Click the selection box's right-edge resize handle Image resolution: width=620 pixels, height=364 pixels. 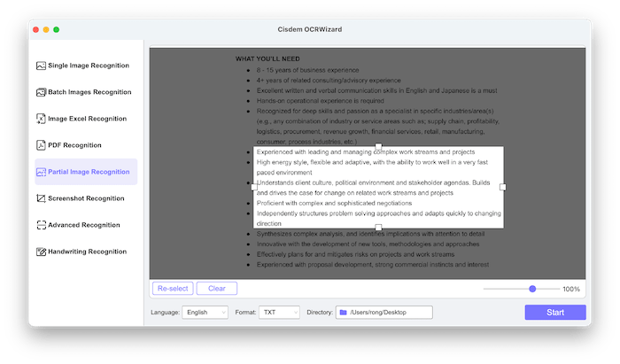[503, 187]
